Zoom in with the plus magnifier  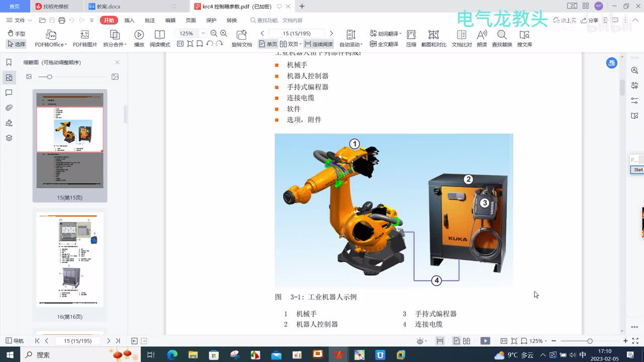click(x=224, y=33)
